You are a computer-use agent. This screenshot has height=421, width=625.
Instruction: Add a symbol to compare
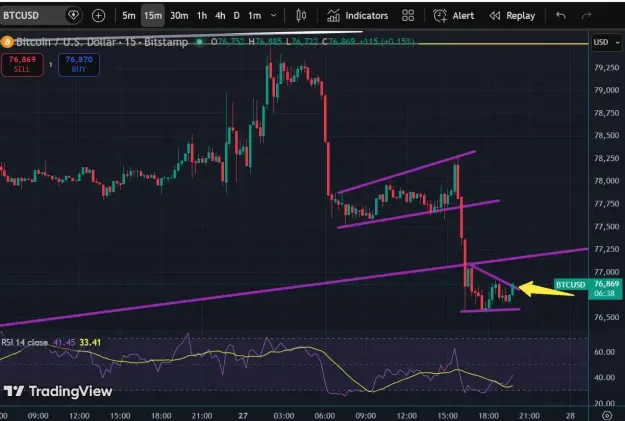coord(98,16)
